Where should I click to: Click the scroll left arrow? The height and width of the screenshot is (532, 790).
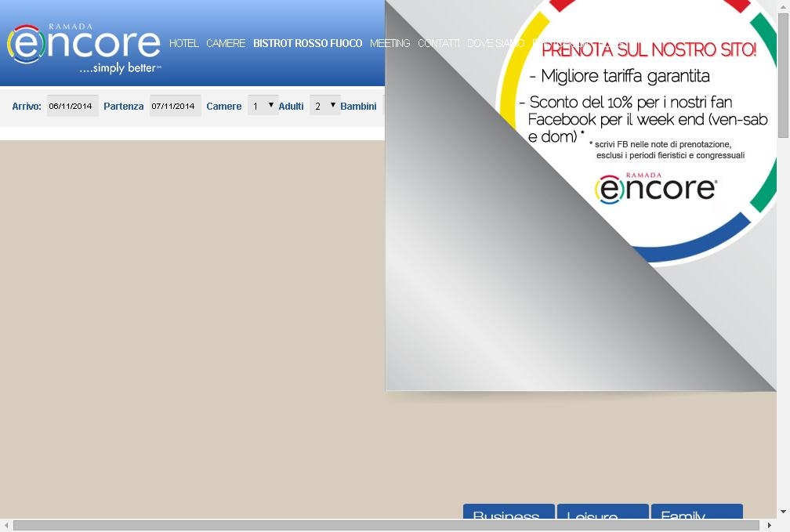click(x=6, y=526)
